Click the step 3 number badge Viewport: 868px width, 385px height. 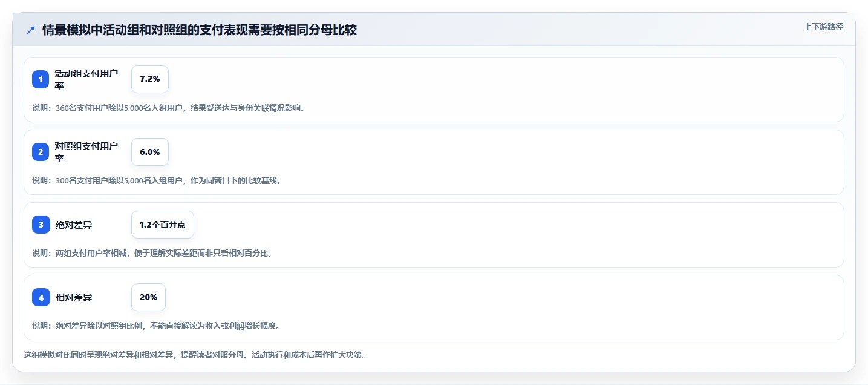(x=41, y=225)
